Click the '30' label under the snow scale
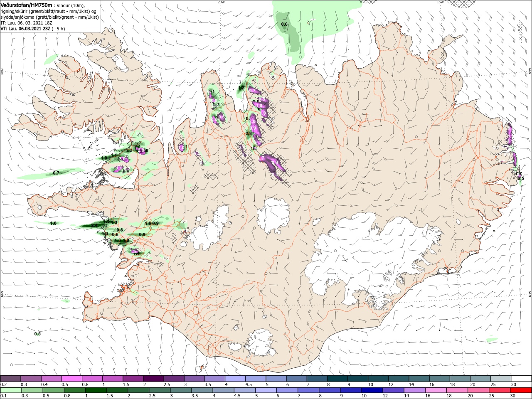Viewport: 532px width, 399px height. (x=514, y=384)
